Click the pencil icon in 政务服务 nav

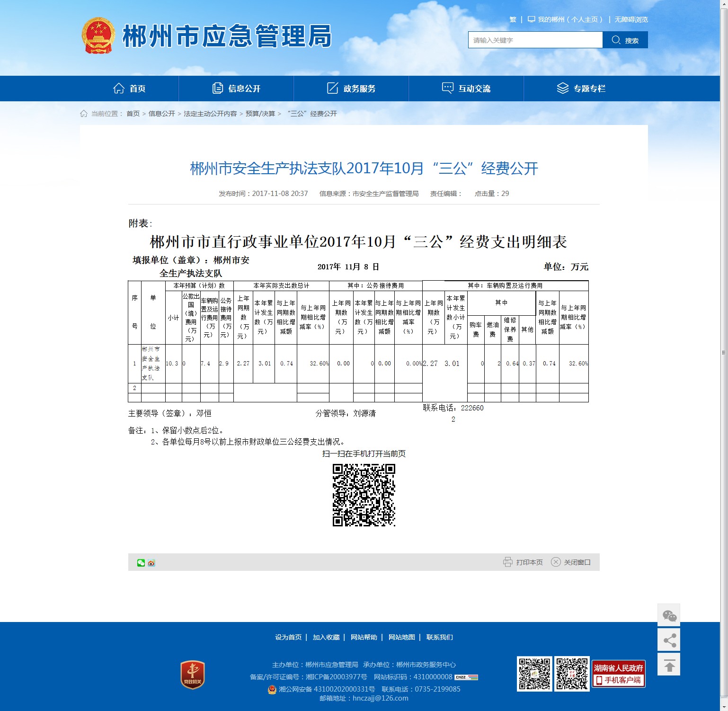click(333, 88)
